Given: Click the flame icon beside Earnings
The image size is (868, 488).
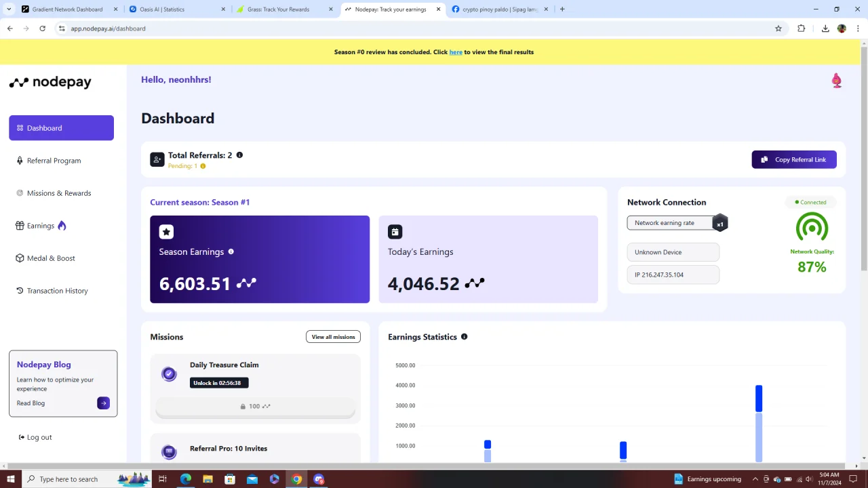Looking at the screenshot, I should click(62, 226).
